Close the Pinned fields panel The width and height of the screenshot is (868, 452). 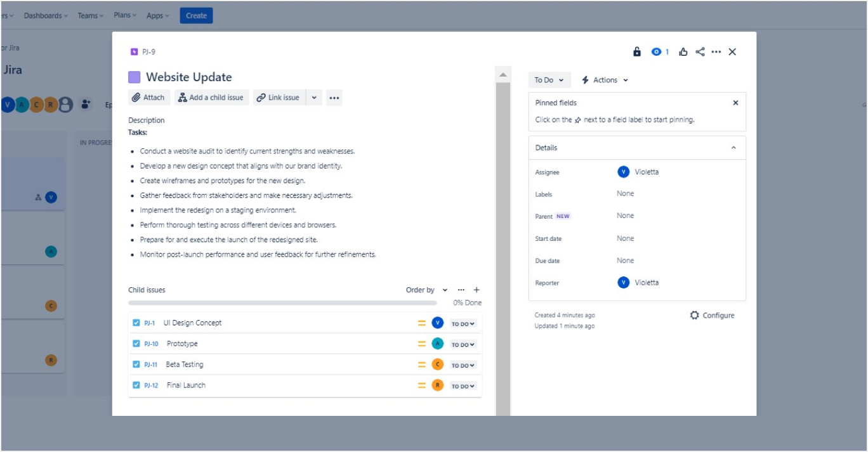(735, 103)
